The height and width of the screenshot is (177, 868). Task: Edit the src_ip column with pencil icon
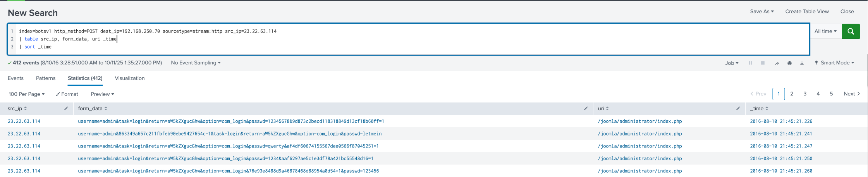66,109
